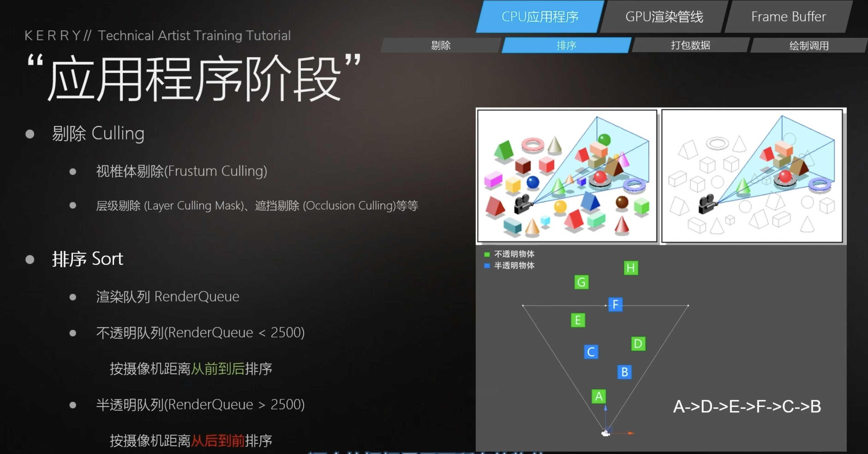This screenshot has height=454, width=868.
Task: Go to 打包数据 sub-tab
Action: (691, 45)
